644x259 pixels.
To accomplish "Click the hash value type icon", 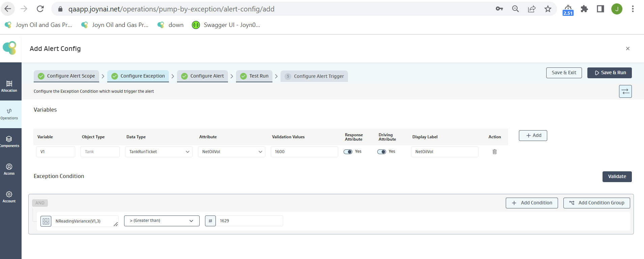I will pyautogui.click(x=210, y=221).
